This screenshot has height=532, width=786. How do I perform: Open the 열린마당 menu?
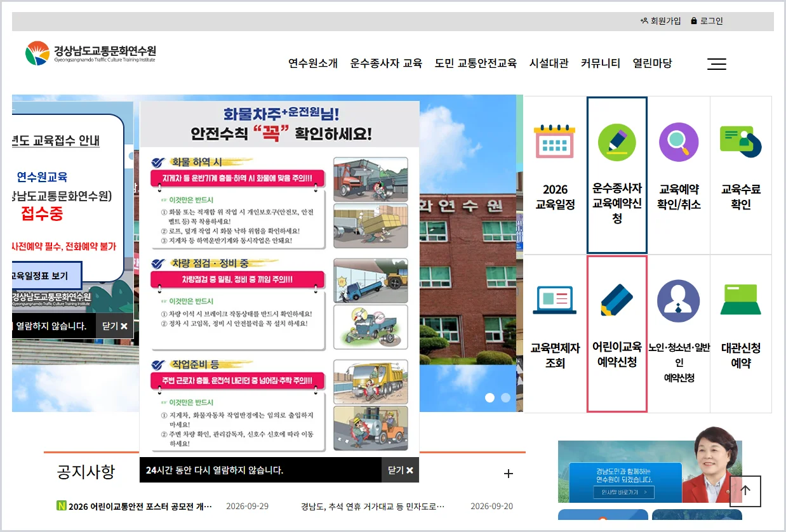[652, 63]
